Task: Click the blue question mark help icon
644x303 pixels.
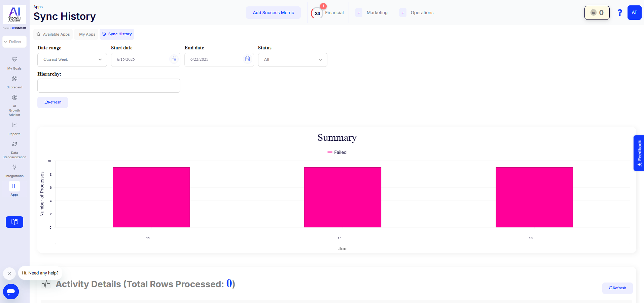Action: pyautogui.click(x=619, y=13)
